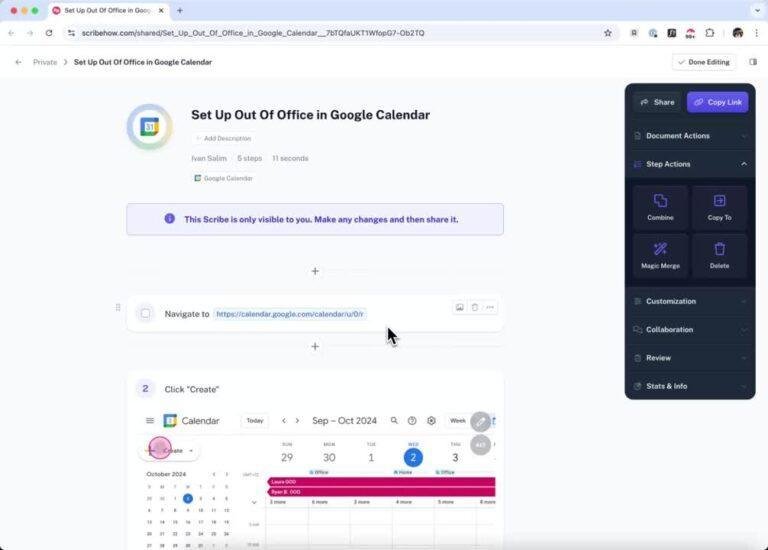Click the "11 seconds" label

coord(290,158)
